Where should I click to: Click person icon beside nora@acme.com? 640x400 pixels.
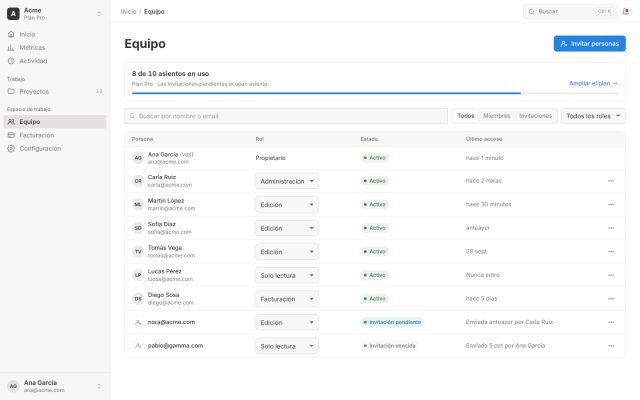pos(138,322)
